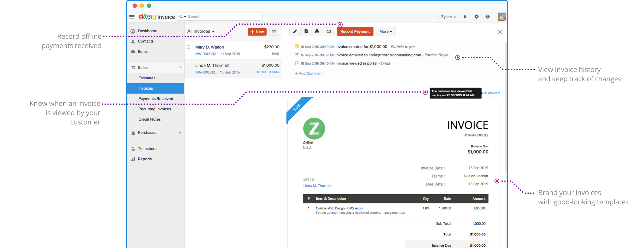Click the Custom Web Design line item

(x=339, y=208)
